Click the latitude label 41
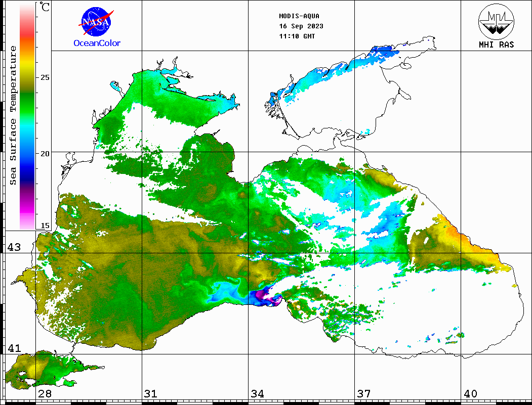This screenshot has width=532, height=405. pyautogui.click(x=14, y=348)
